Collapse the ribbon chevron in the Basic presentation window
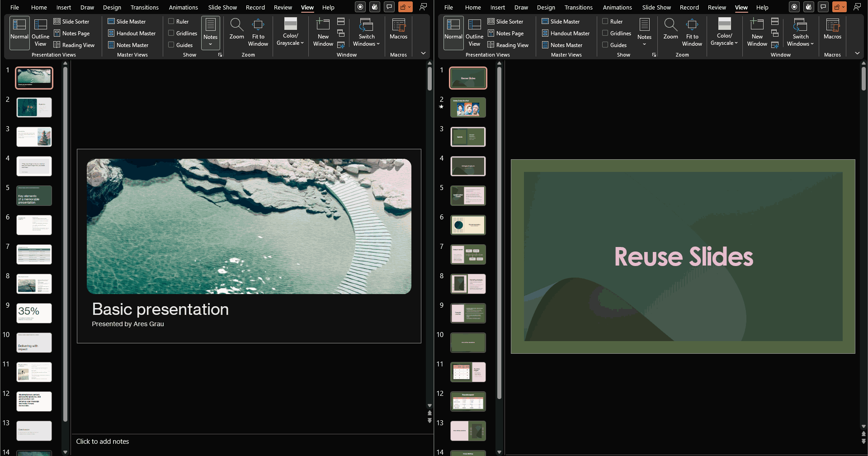This screenshot has height=456, width=868. pos(423,53)
